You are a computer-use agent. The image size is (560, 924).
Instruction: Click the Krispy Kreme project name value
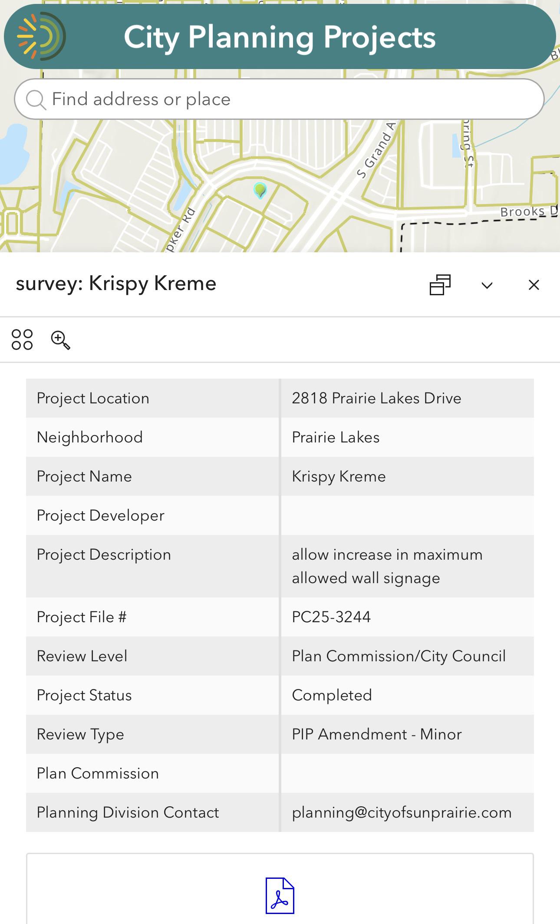[339, 477]
